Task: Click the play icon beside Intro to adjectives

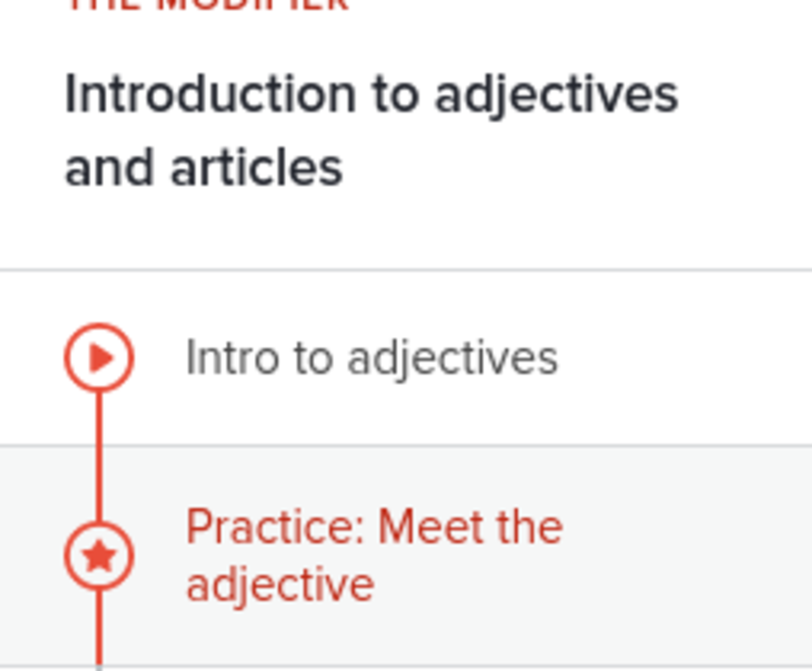Action: 99,357
